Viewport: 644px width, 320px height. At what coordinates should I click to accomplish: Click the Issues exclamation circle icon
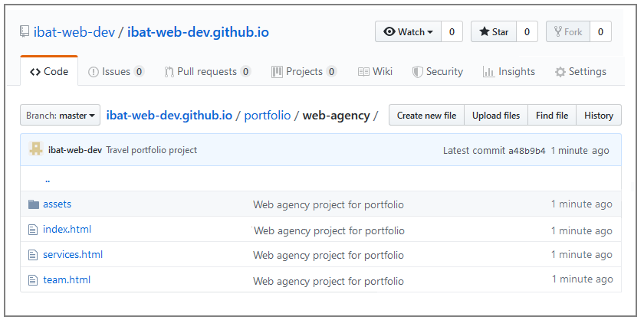click(94, 72)
